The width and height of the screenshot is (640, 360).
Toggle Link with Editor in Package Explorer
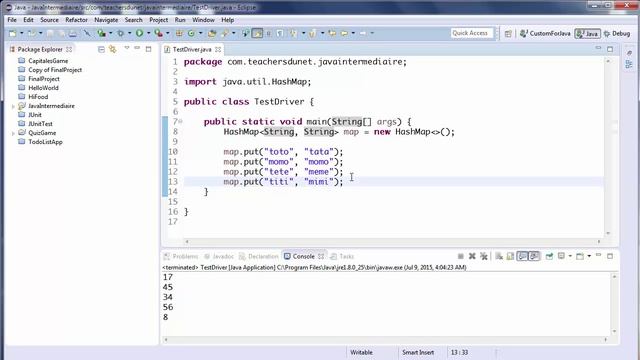coord(113,49)
